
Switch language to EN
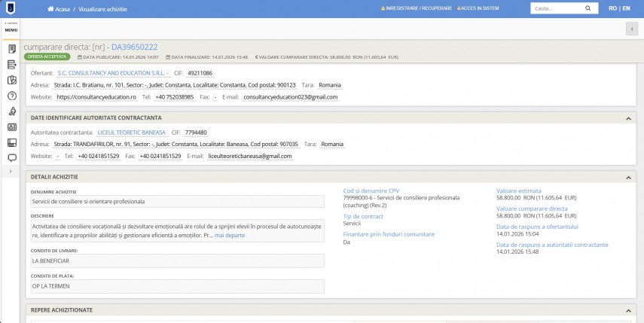click(627, 8)
